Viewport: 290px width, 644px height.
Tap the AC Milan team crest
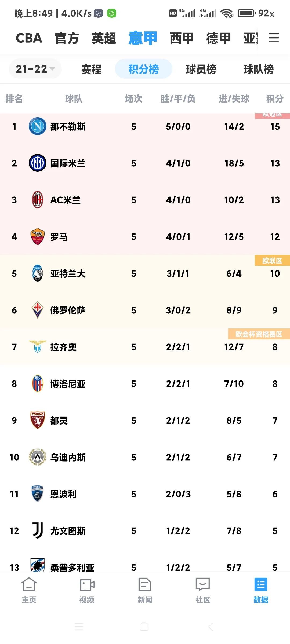38,200
